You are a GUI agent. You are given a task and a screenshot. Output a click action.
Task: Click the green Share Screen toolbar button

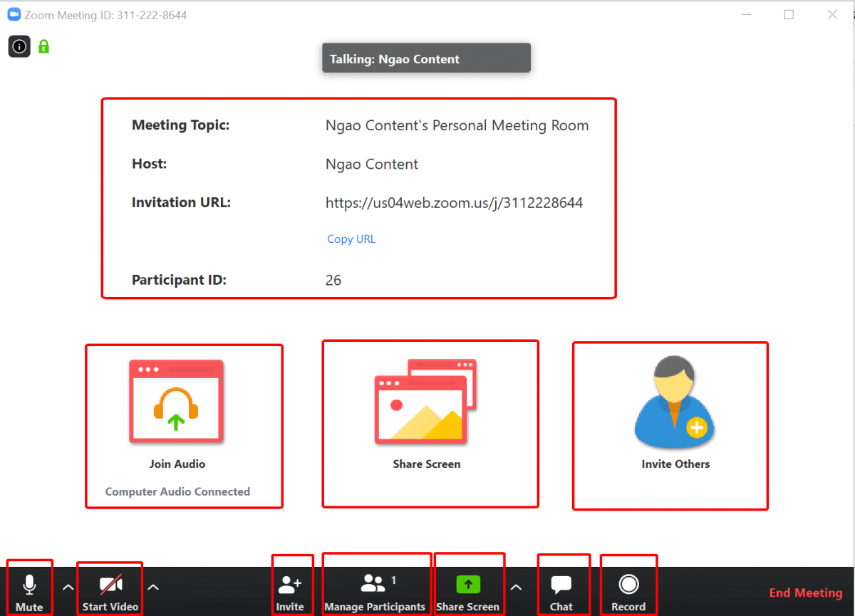click(468, 592)
